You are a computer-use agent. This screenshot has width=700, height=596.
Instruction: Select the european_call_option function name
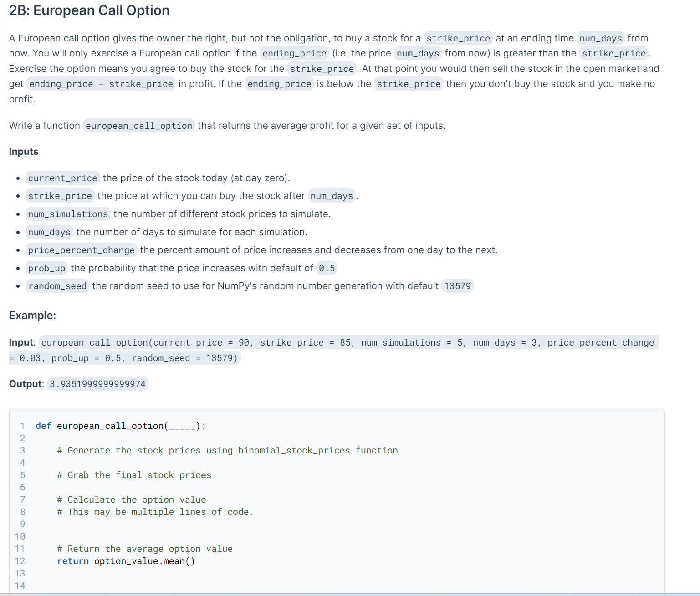(x=138, y=126)
